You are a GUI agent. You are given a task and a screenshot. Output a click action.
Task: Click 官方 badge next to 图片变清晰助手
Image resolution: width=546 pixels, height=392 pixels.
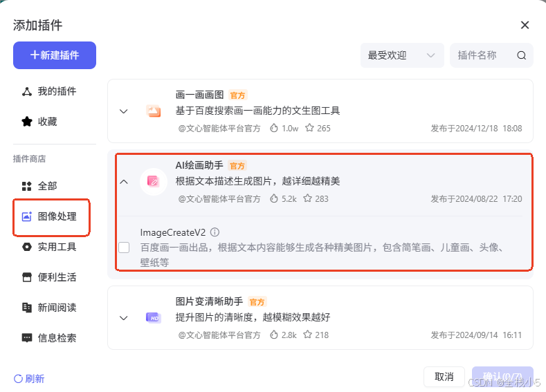click(257, 302)
